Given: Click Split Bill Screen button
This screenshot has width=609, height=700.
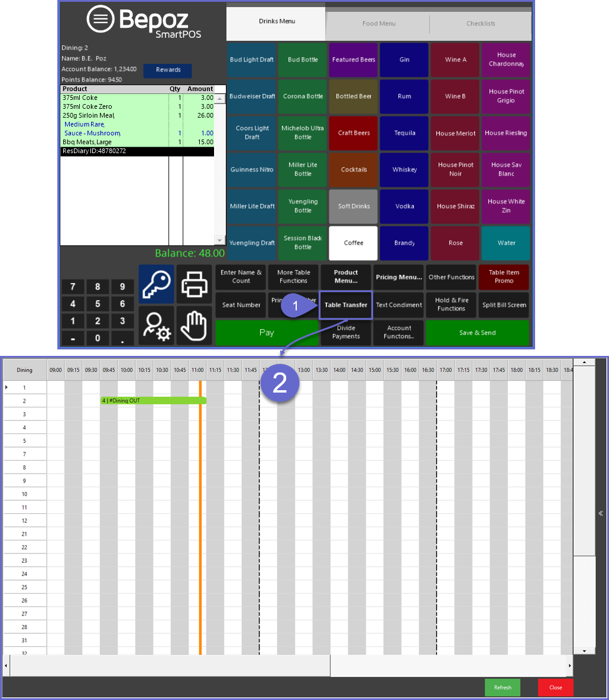Looking at the screenshot, I should 504,305.
